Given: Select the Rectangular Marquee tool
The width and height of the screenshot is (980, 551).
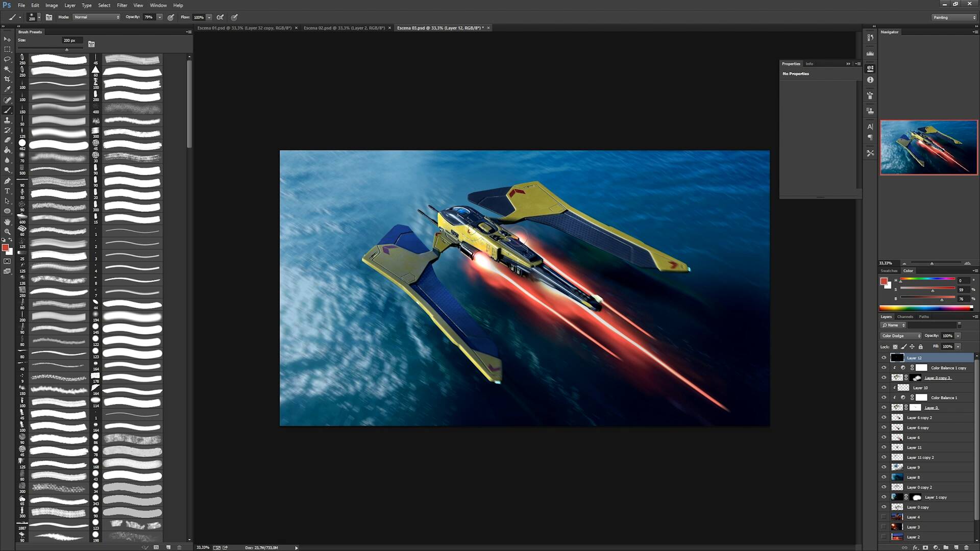Looking at the screenshot, I should click(x=7, y=49).
